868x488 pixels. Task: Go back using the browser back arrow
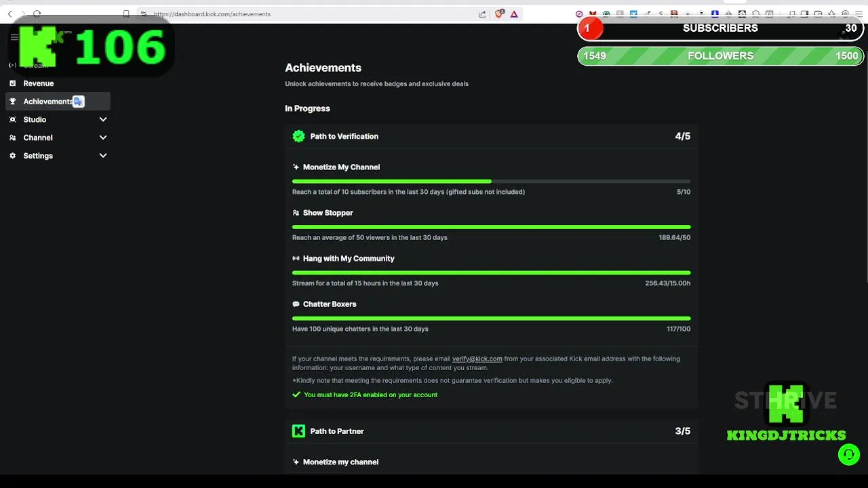pos(9,14)
